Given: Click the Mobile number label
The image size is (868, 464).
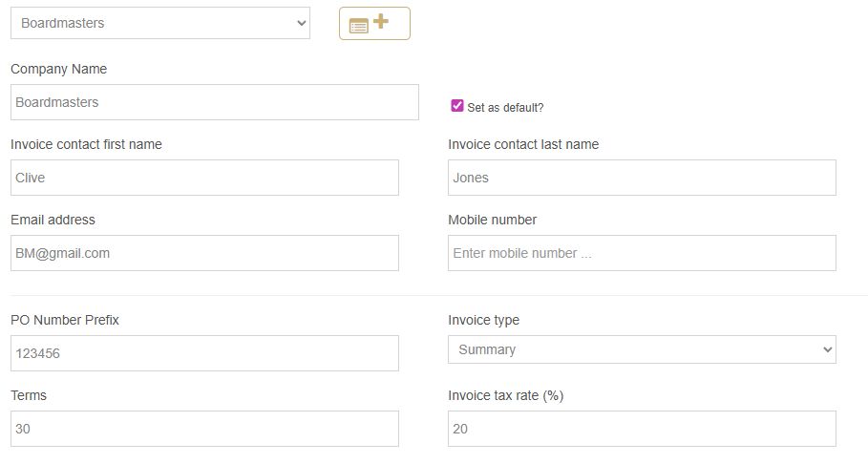Looking at the screenshot, I should pyautogui.click(x=492, y=220).
